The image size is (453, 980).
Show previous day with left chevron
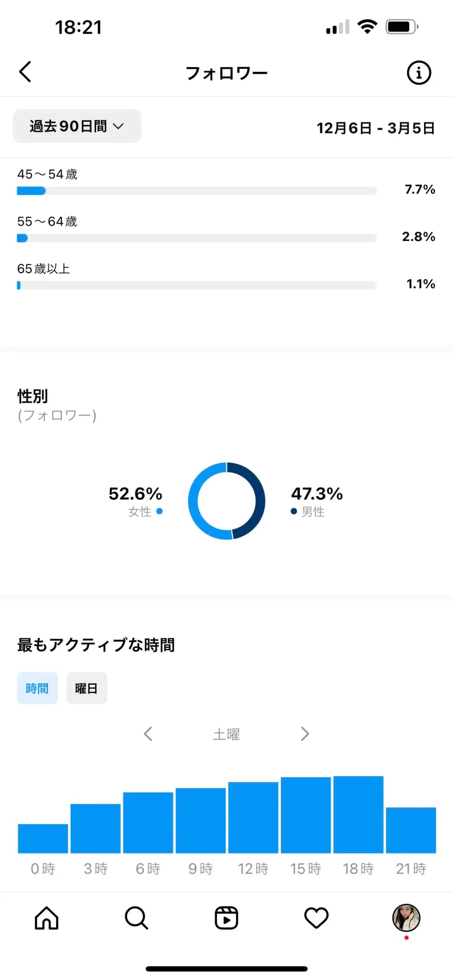pyautogui.click(x=148, y=734)
